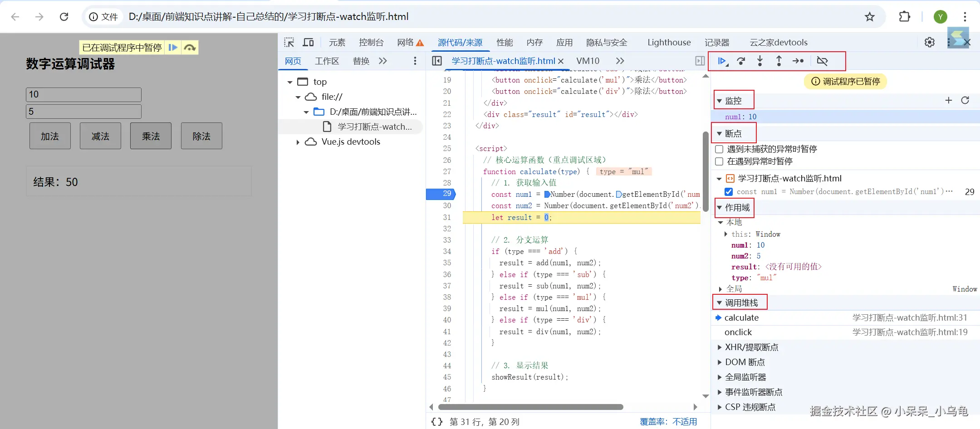980x429 pixels.
Task: Deactivate all breakpoints icon
Action: 822,61
